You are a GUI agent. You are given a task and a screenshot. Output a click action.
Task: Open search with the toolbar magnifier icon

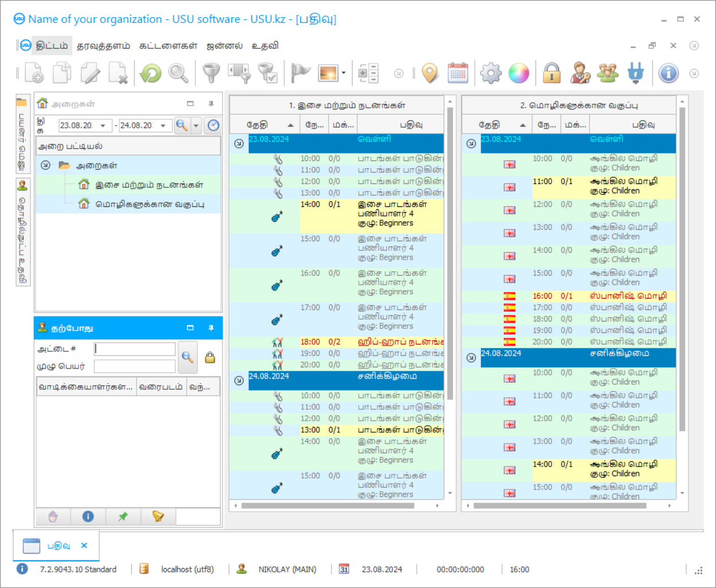pos(178,73)
